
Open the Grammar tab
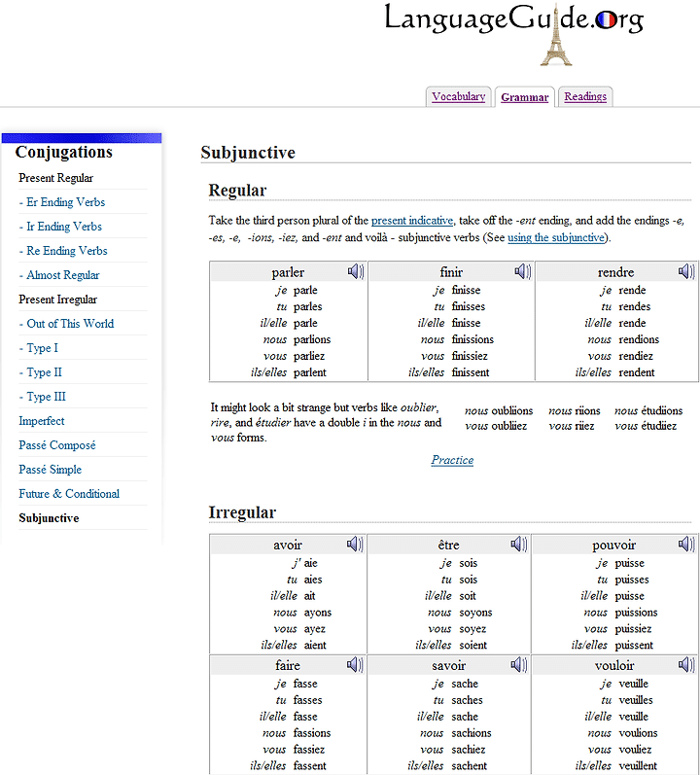[525, 97]
